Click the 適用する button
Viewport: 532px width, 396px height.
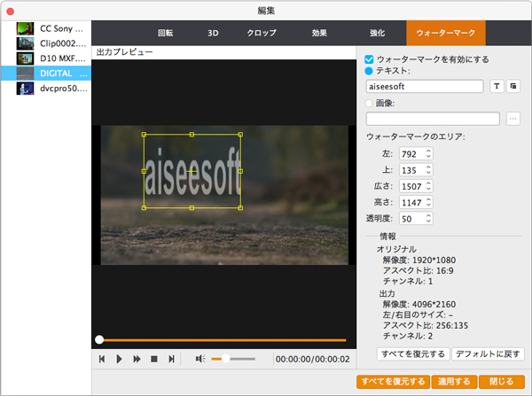454,382
